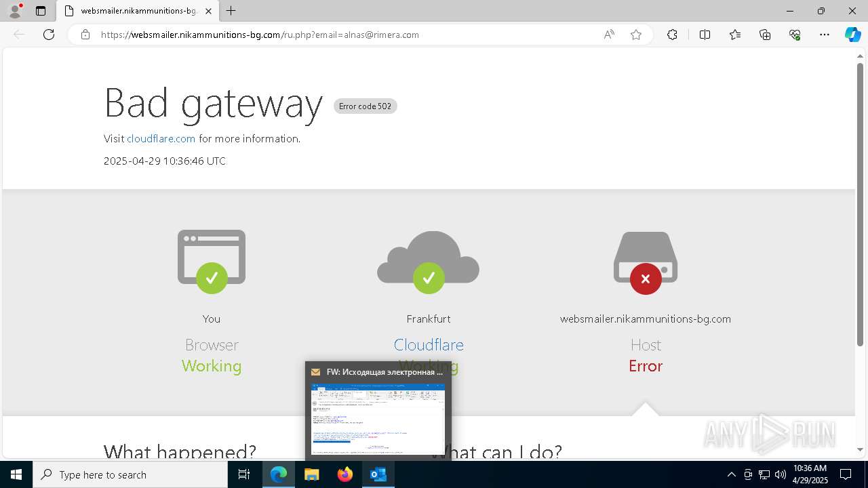Viewport: 868px width, 488px height.
Task: Open the Extensions icon
Action: 672,35
